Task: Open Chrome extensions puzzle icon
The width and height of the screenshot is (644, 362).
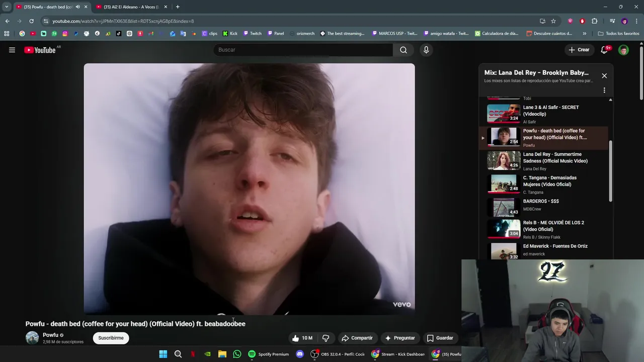Action: pos(595,21)
